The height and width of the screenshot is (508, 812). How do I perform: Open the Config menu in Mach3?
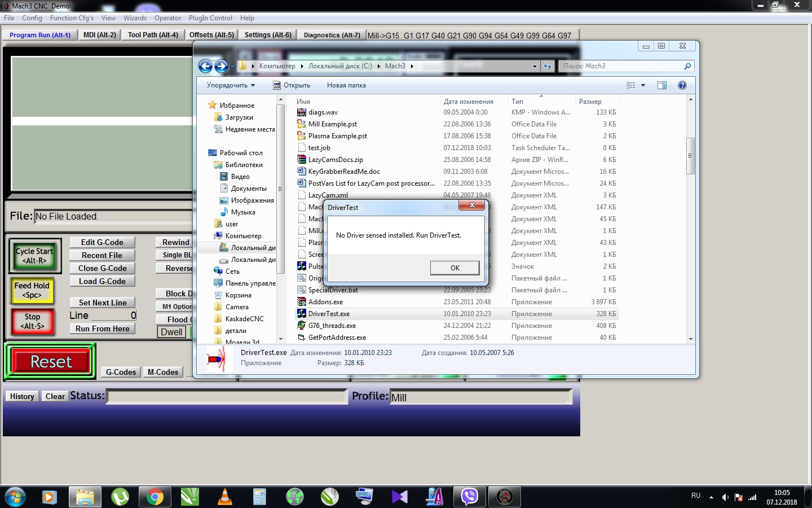pos(32,18)
